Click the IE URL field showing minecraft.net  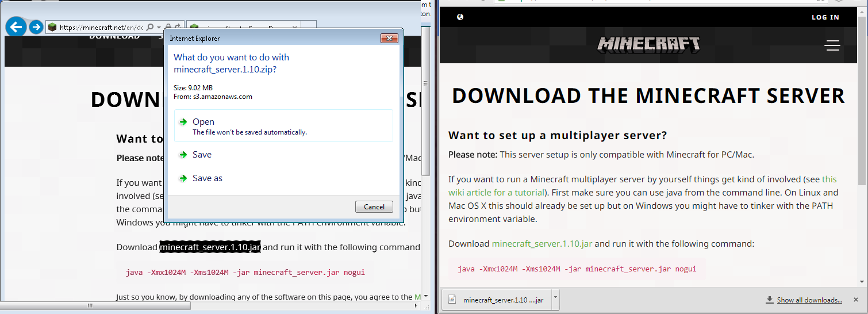coord(102,27)
